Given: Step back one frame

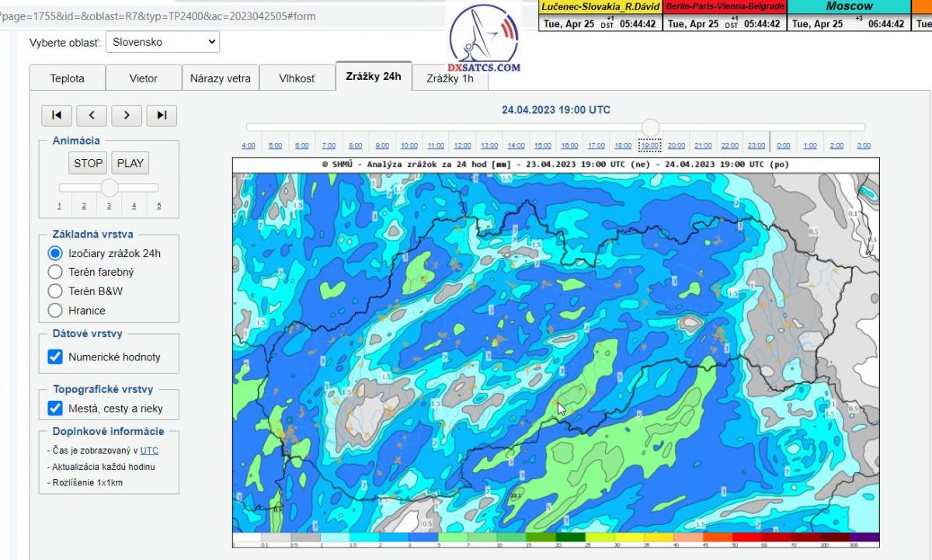Looking at the screenshot, I should [92, 115].
